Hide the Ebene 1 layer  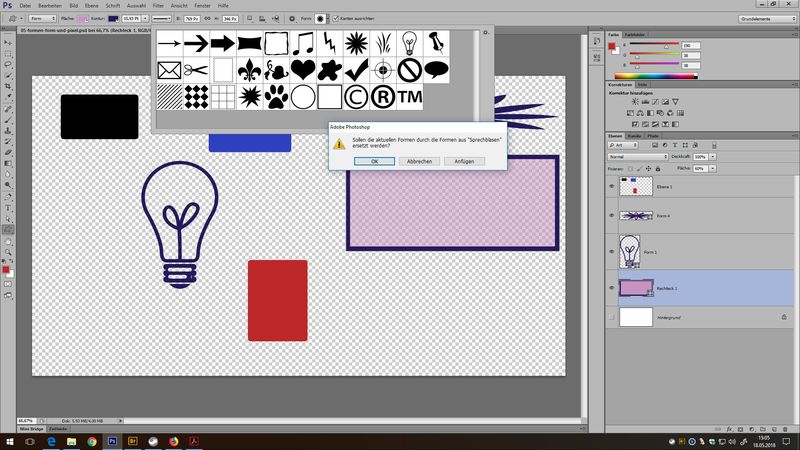click(612, 186)
